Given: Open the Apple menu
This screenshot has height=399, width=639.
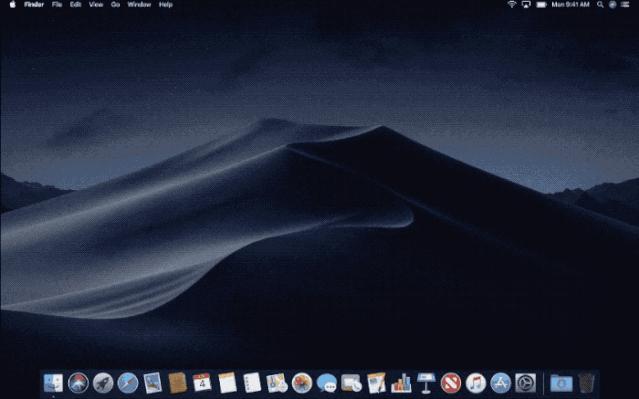Looking at the screenshot, I should 13,4.
